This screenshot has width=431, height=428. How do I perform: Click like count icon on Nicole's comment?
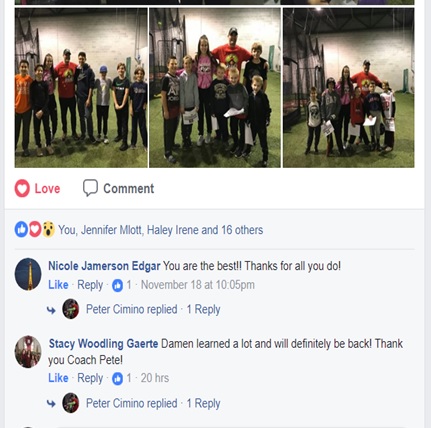[117, 285]
